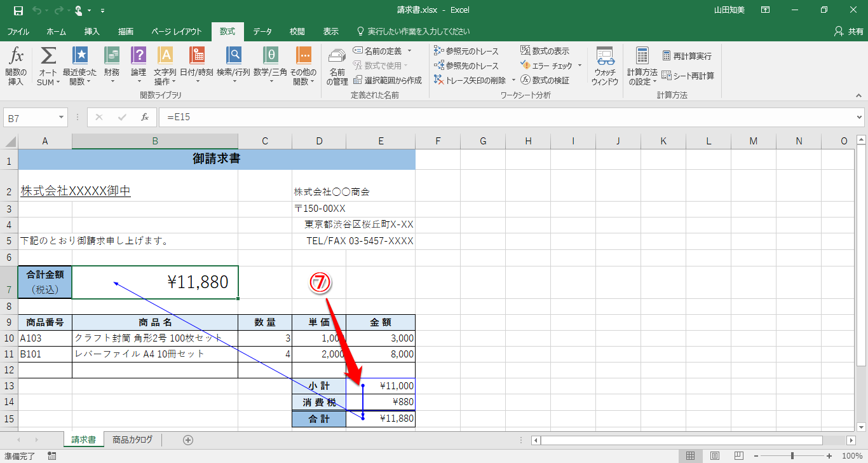Click Evaluate Formula (数式の検証)
The image size is (868, 463).
click(545, 80)
